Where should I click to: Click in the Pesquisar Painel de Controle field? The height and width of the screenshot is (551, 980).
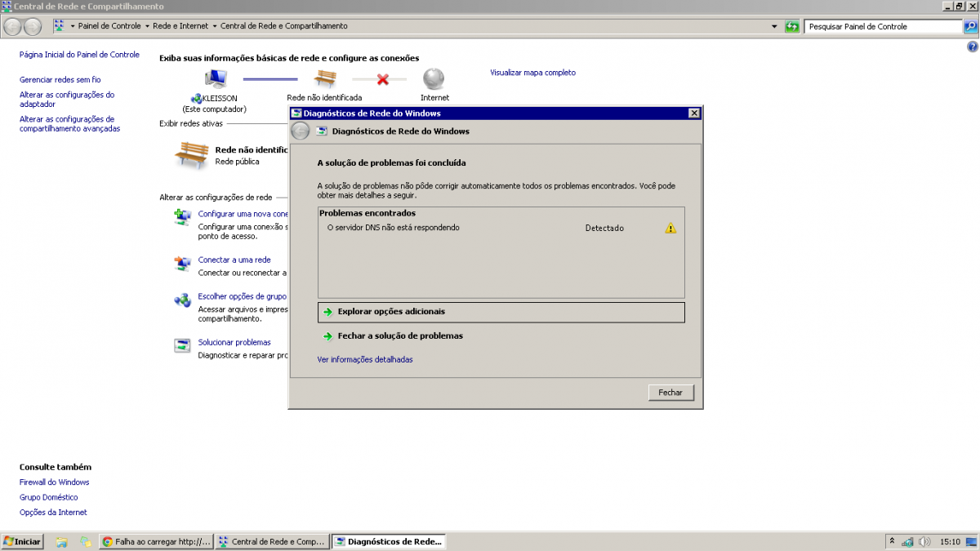point(884,26)
